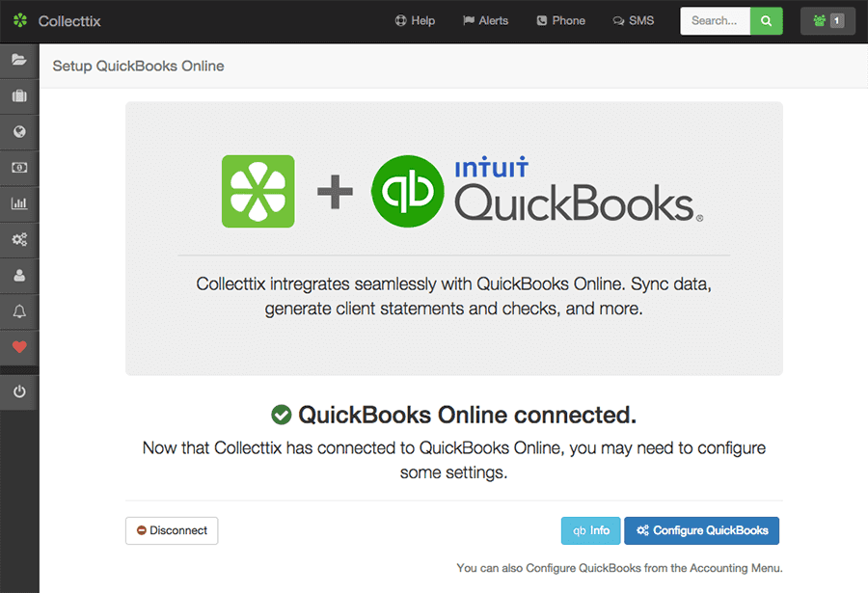Viewport: 868px width, 593px height.
Task: Open the folder icon in sidebar
Action: point(19,60)
